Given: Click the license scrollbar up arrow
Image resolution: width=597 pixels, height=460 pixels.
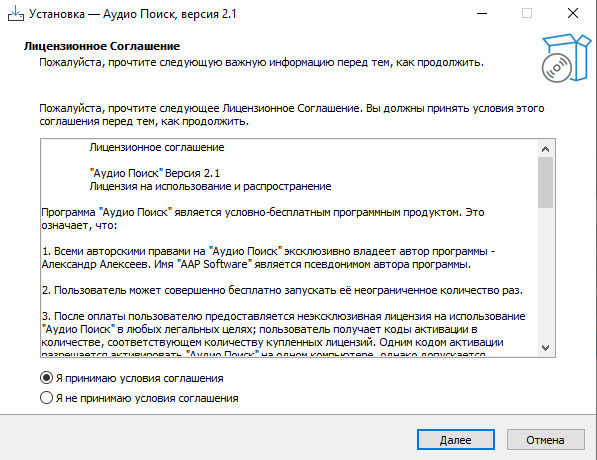Looking at the screenshot, I should [545, 149].
